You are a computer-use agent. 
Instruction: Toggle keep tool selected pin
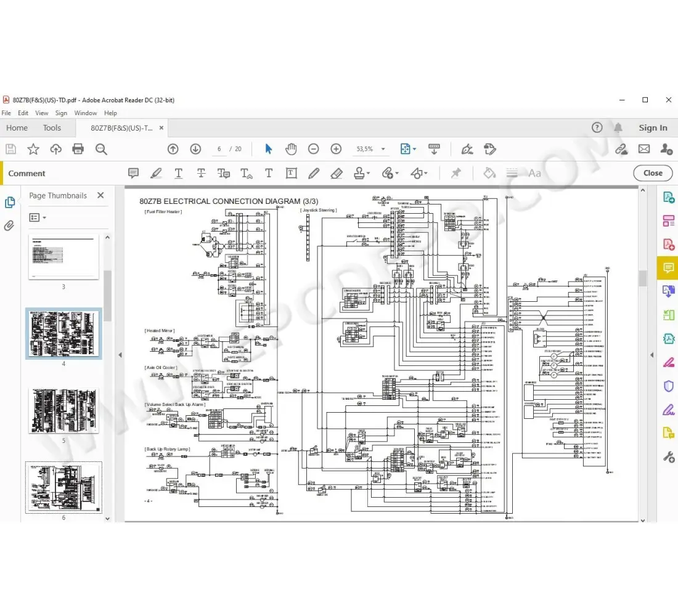tap(456, 174)
